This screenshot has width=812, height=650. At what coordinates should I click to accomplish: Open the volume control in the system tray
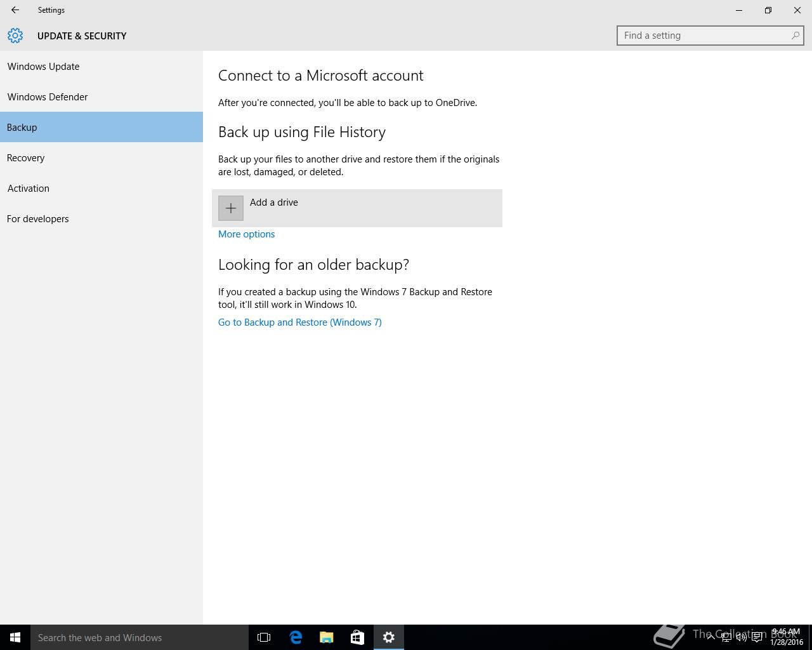tap(741, 637)
